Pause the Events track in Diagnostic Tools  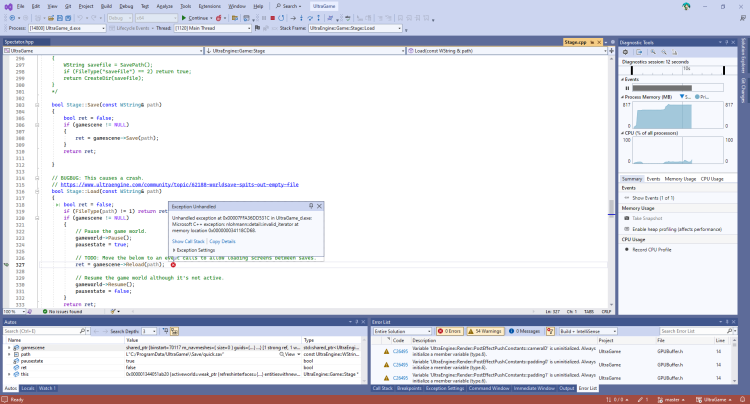point(626,88)
